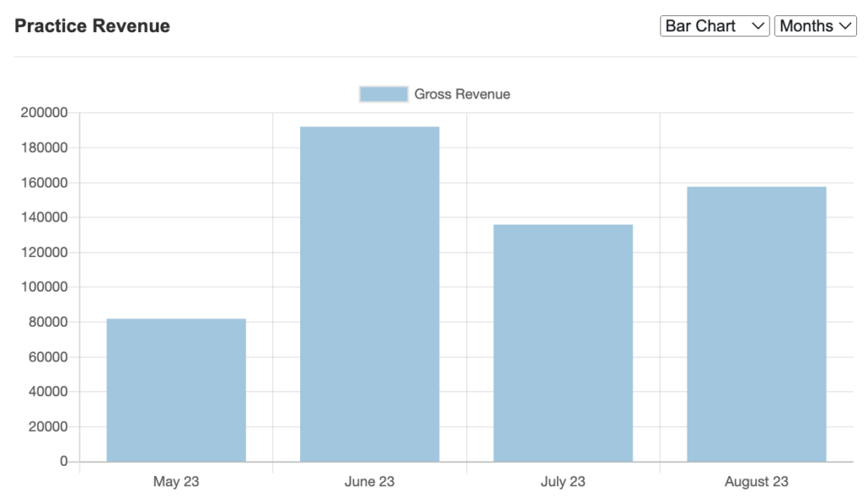The width and height of the screenshot is (868, 498).
Task: Expand the Months period dropdown
Action: click(x=815, y=26)
